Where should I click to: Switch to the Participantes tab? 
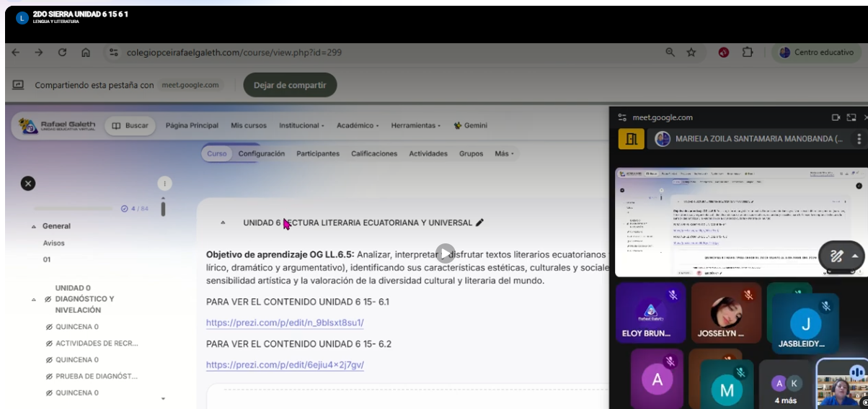tap(318, 153)
